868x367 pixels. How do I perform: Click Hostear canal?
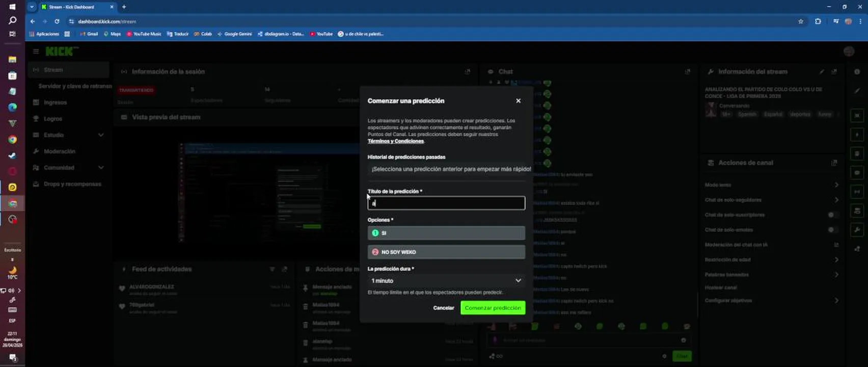pos(721,287)
